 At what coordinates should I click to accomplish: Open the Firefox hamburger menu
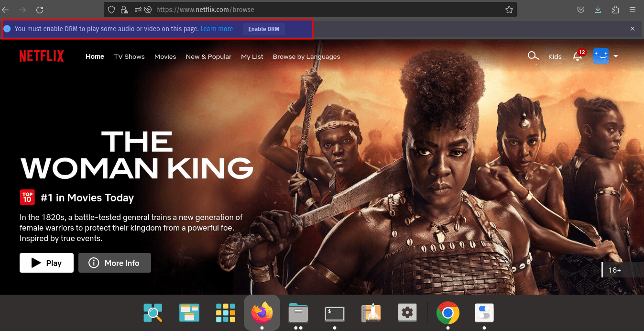(633, 10)
